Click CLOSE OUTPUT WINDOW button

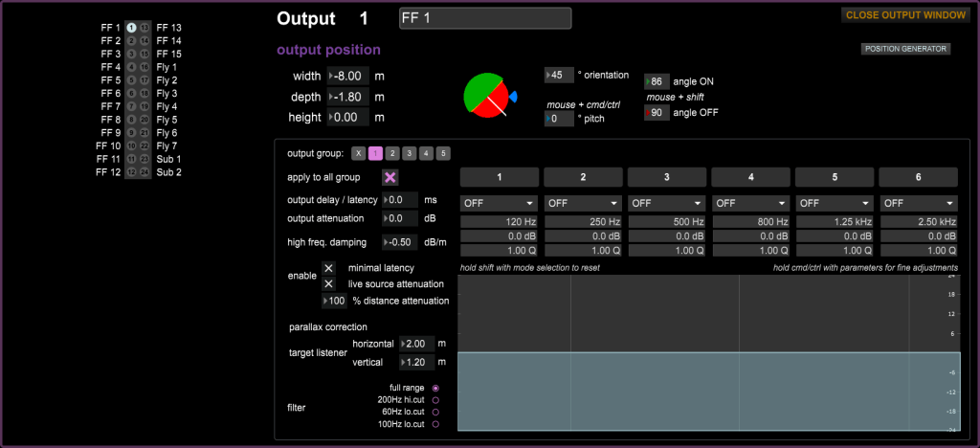click(903, 15)
